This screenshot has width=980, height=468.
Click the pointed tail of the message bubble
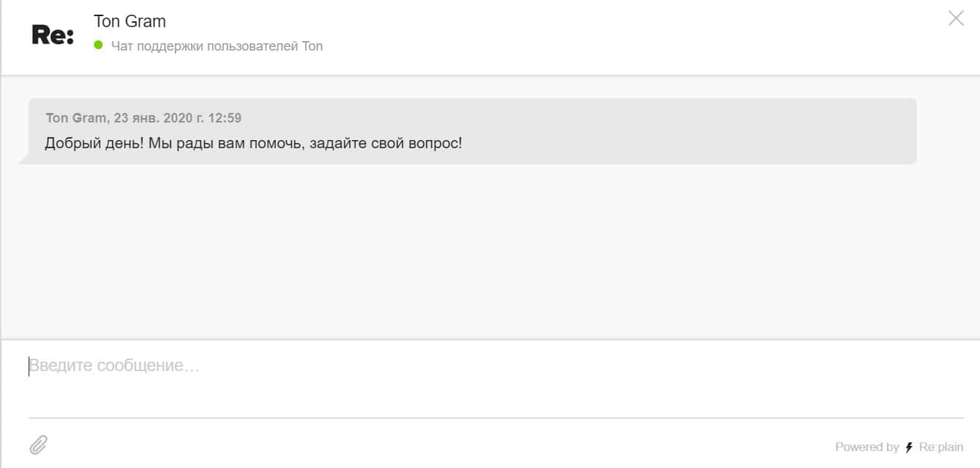[23, 158]
